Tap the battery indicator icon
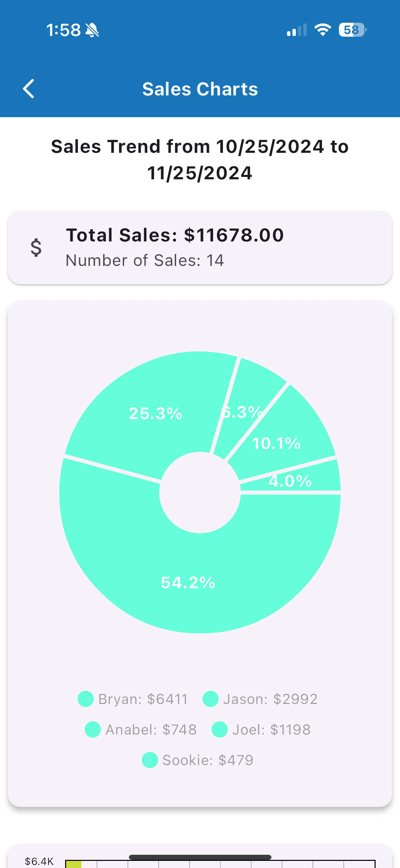400x868 pixels. [353, 30]
